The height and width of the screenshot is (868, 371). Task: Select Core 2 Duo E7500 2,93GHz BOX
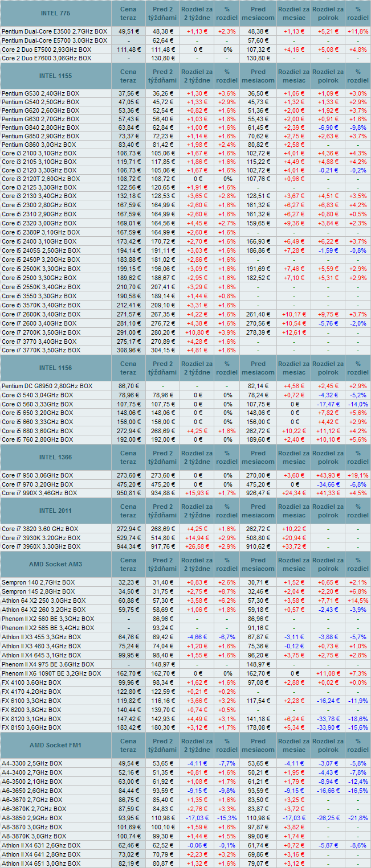coord(47,50)
